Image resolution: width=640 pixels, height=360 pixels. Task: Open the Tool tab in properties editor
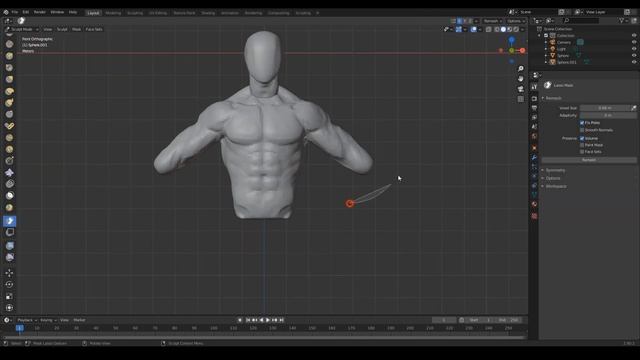(x=534, y=87)
